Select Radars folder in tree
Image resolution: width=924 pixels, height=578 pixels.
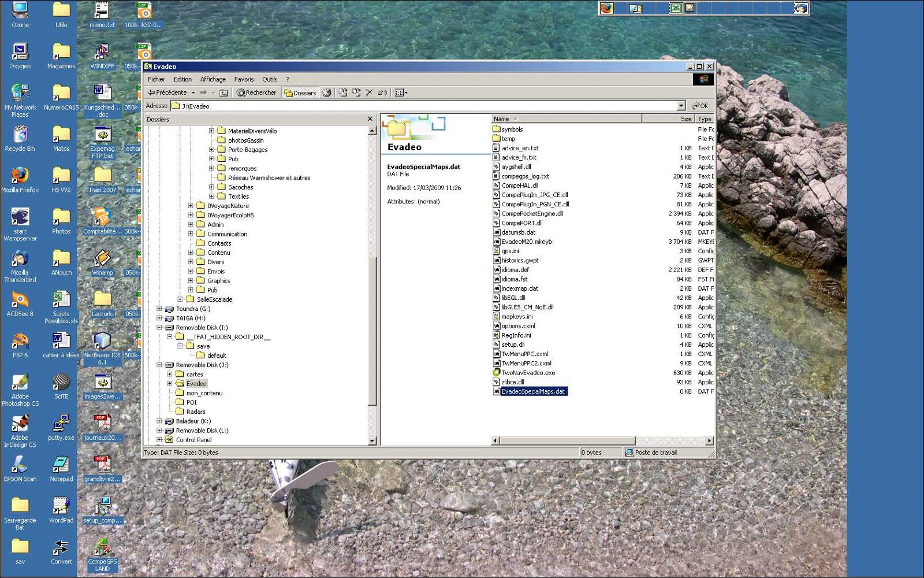click(196, 412)
